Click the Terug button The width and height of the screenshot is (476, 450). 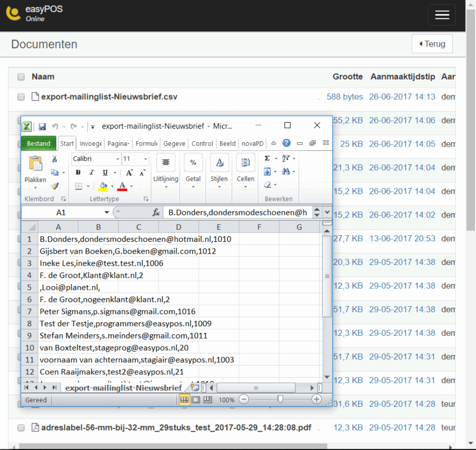[432, 44]
